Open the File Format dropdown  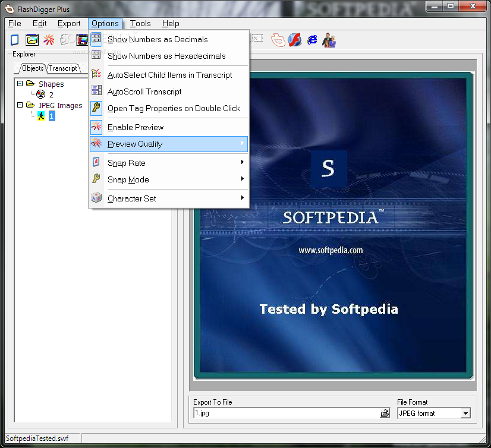(465, 414)
